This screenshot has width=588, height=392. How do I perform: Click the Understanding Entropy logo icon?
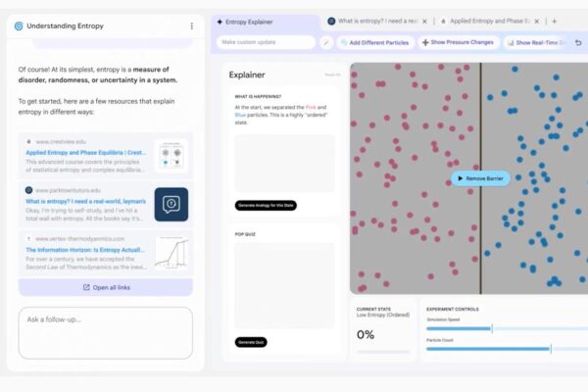pyautogui.click(x=19, y=25)
